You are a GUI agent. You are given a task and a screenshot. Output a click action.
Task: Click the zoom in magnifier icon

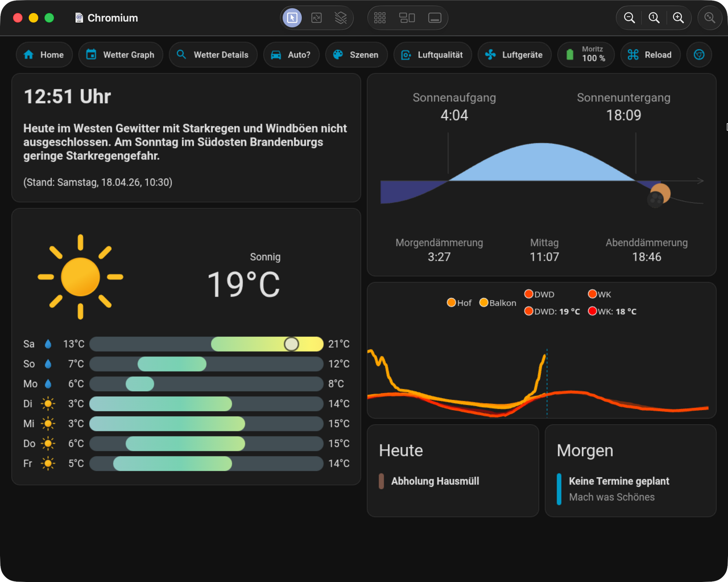678,18
